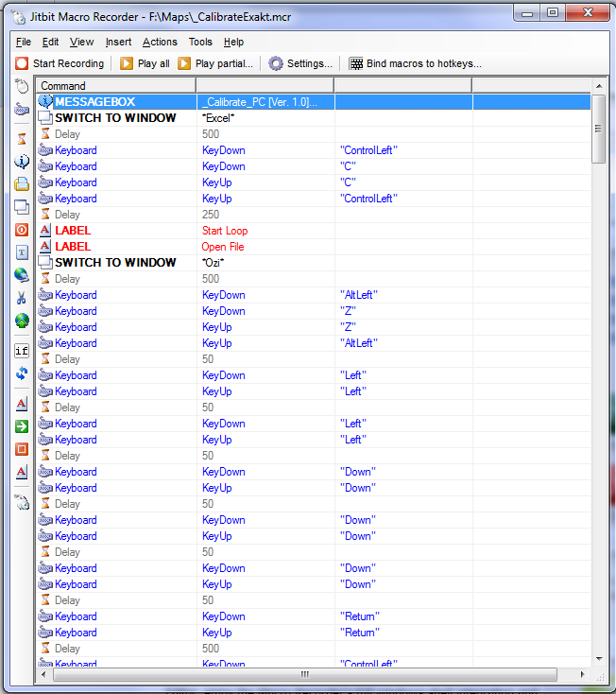Click the vertical scrollbar up arrow
The image size is (616, 694).
coord(599,86)
